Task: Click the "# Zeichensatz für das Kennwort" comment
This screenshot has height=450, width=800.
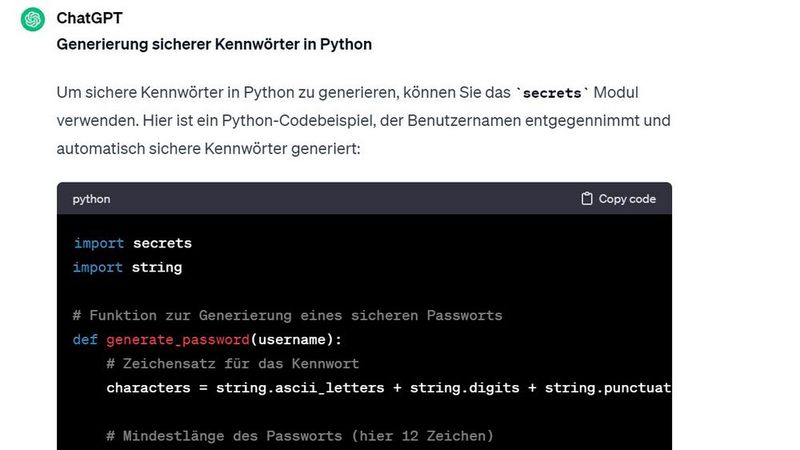Action: pos(232,364)
